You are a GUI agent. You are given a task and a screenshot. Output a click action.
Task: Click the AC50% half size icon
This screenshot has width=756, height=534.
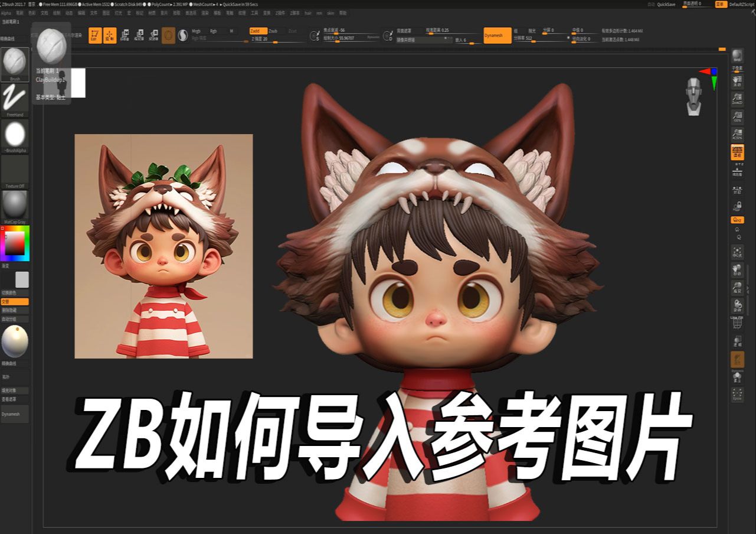737,134
